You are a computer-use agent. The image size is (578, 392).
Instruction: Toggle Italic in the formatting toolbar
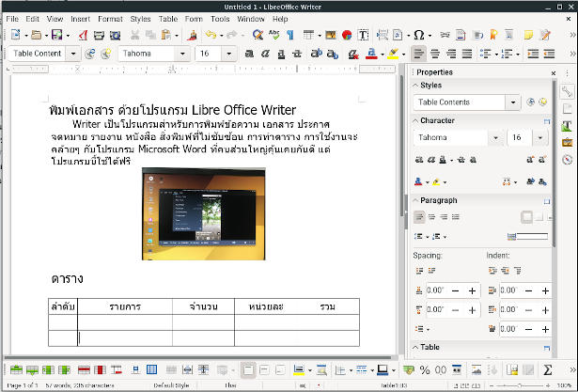[x=265, y=54]
